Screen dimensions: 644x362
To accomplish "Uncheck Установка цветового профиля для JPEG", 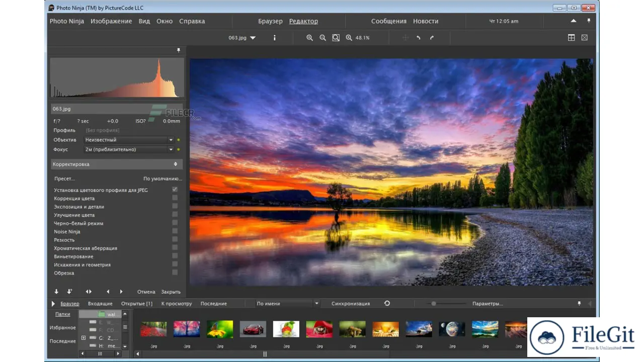I will click(175, 190).
